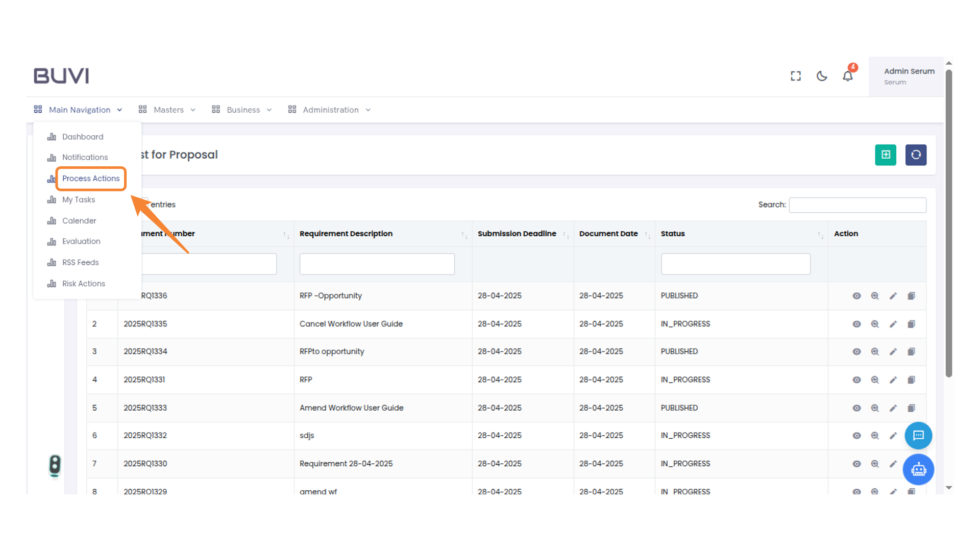View details of row 2025RQ1333 with eye icon
980x551 pixels.
(856, 408)
